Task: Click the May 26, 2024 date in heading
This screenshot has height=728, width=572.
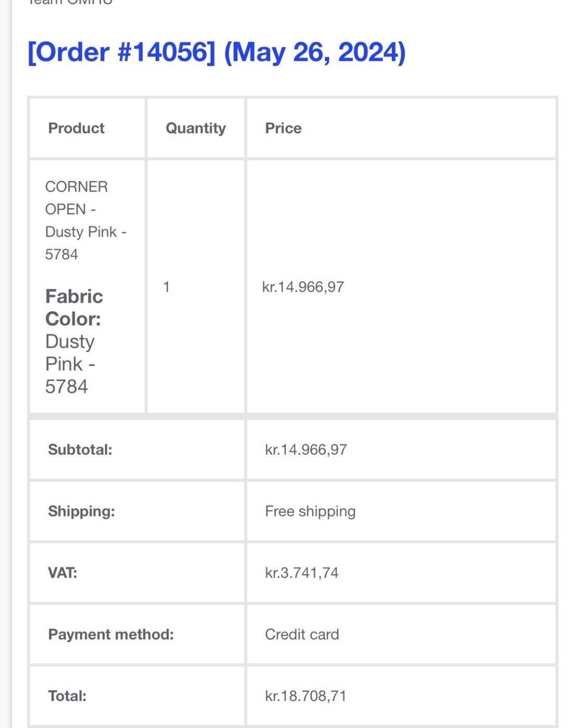Action: (315, 52)
